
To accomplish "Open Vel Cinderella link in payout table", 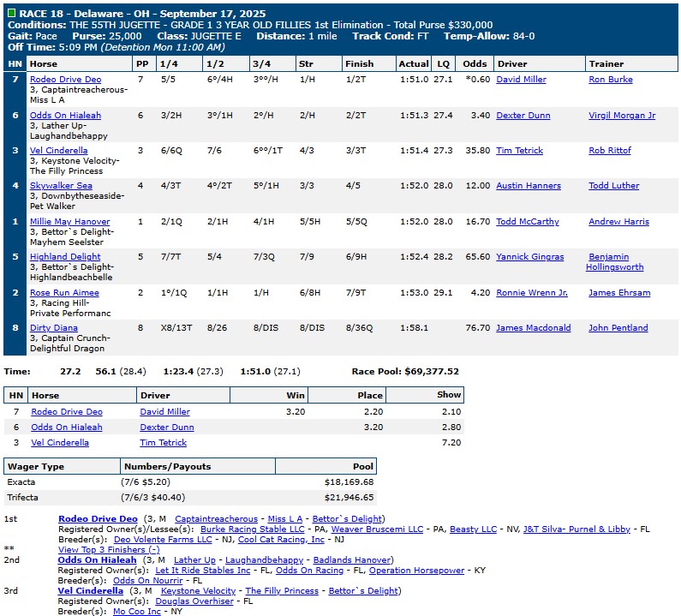I will (60, 443).
